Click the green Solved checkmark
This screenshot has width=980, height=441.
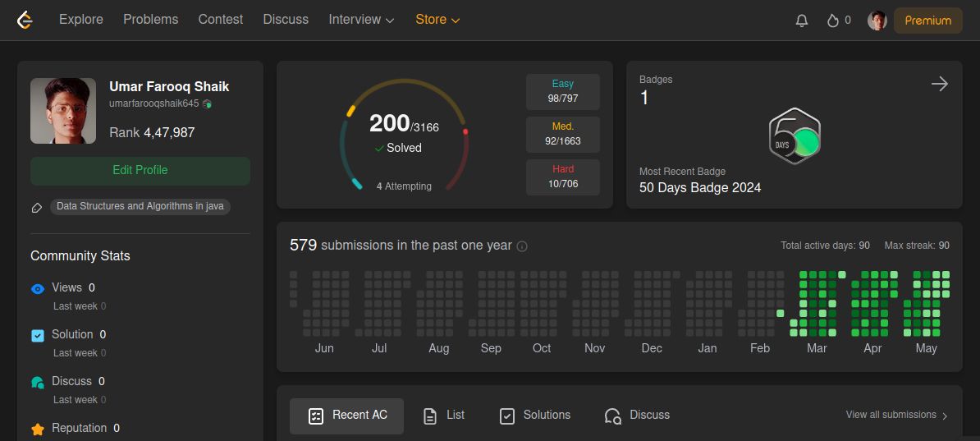(378, 149)
